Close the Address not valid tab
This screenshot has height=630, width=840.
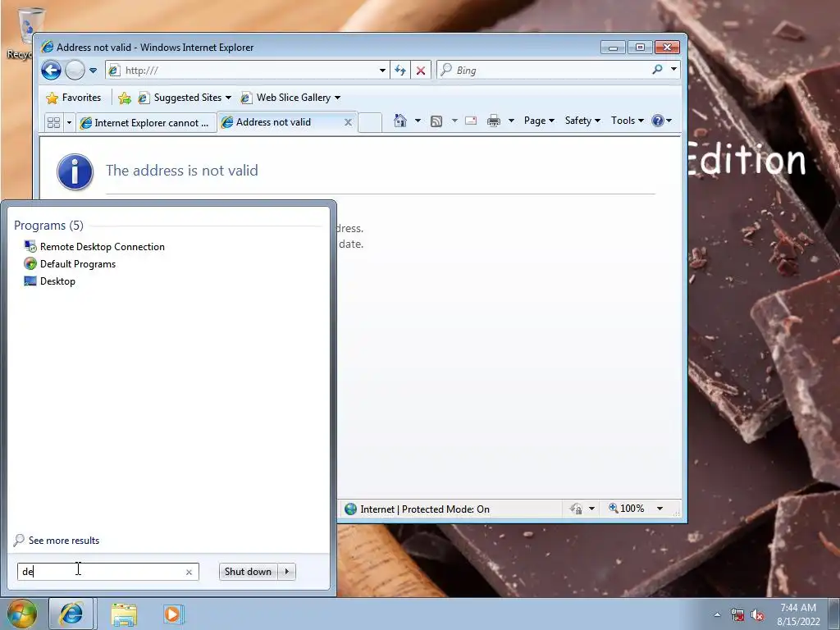tap(348, 122)
